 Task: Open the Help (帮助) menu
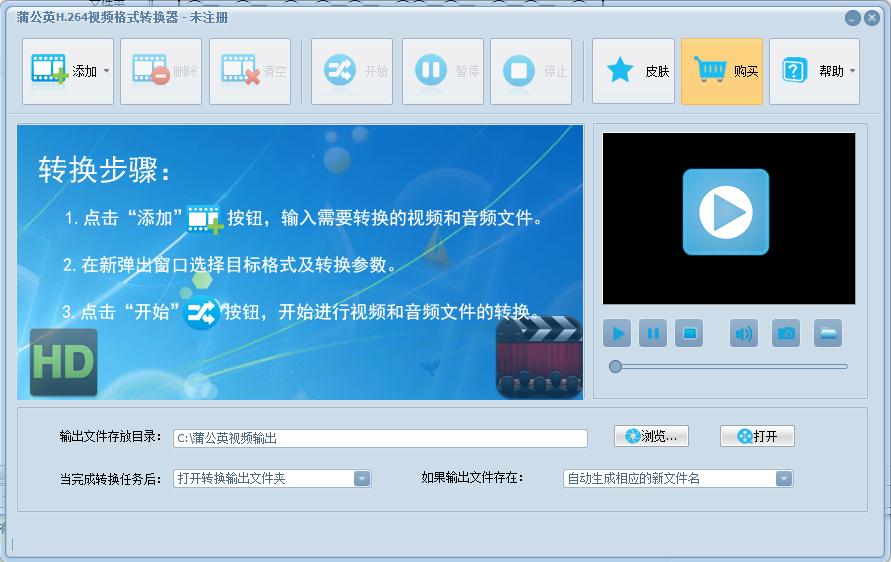tap(813, 71)
